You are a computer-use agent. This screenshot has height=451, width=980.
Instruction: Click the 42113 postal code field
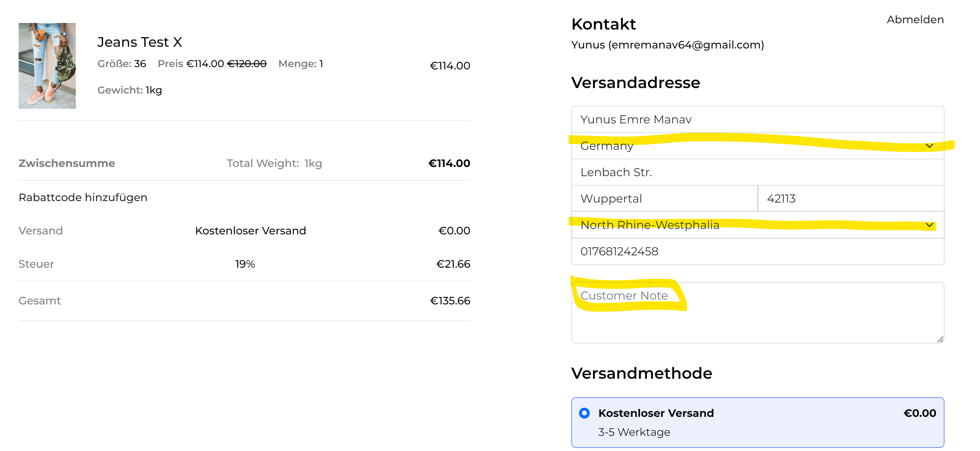click(x=851, y=199)
